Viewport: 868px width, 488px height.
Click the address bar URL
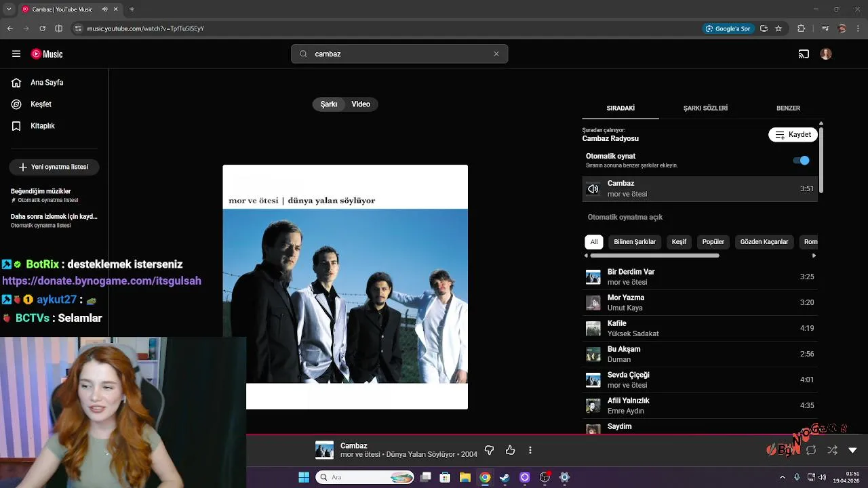pos(146,28)
